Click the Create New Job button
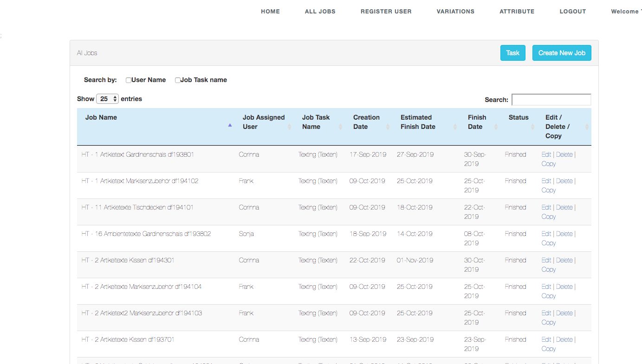 click(x=562, y=53)
